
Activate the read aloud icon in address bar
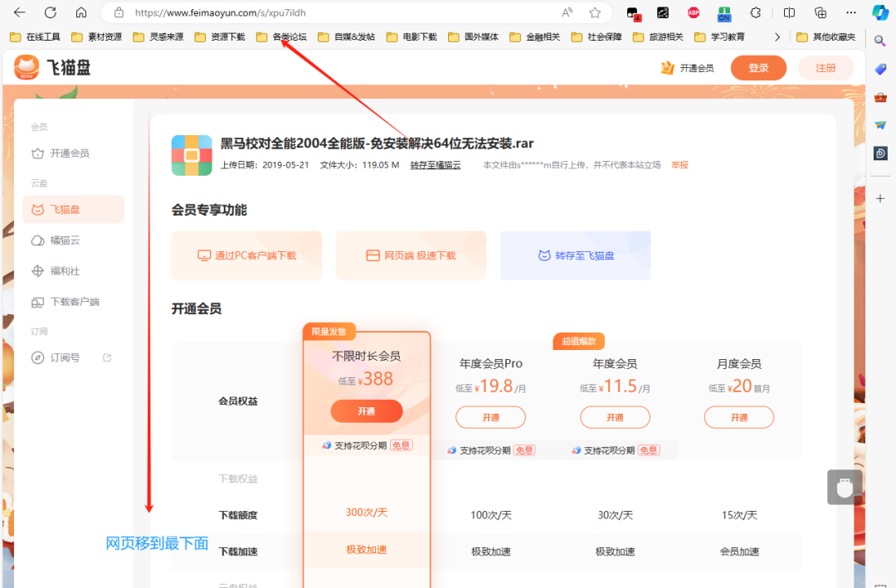[567, 12]
